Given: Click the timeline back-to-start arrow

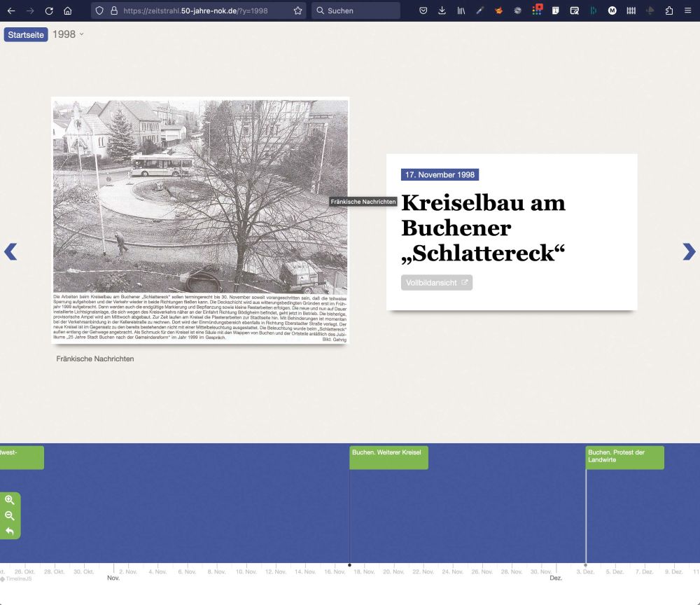Looking at the screenshot, I should [x=10, y=531].
